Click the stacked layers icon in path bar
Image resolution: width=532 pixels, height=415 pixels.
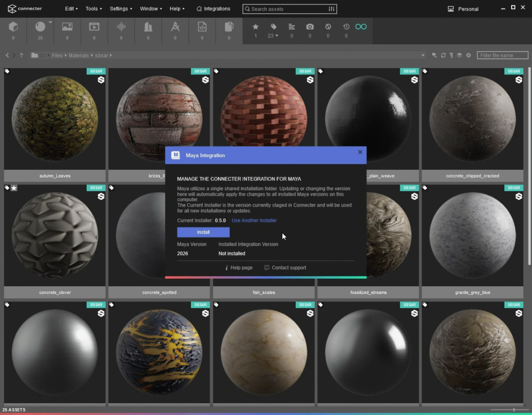pos(459,55)
